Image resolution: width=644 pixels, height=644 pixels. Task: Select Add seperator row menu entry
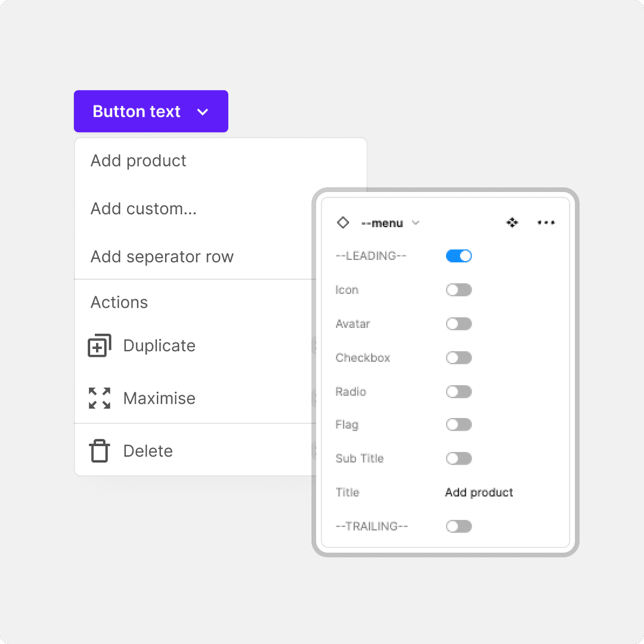click(x=162, y=257)
